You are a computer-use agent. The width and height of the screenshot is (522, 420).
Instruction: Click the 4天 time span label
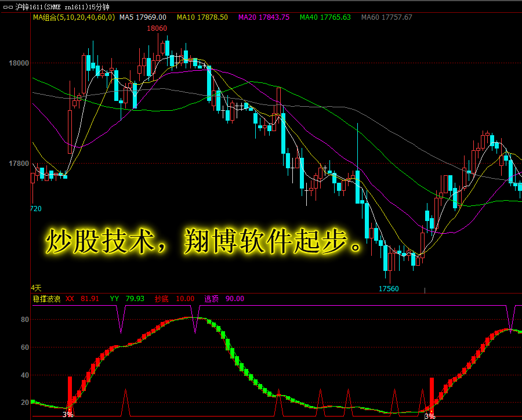point(36,288)
